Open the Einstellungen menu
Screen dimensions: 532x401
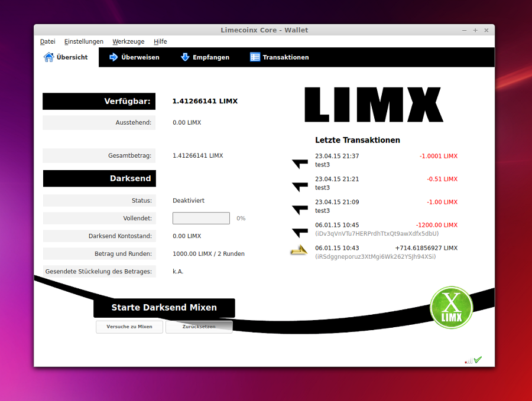pyautogui.click(x=84, y=41)
